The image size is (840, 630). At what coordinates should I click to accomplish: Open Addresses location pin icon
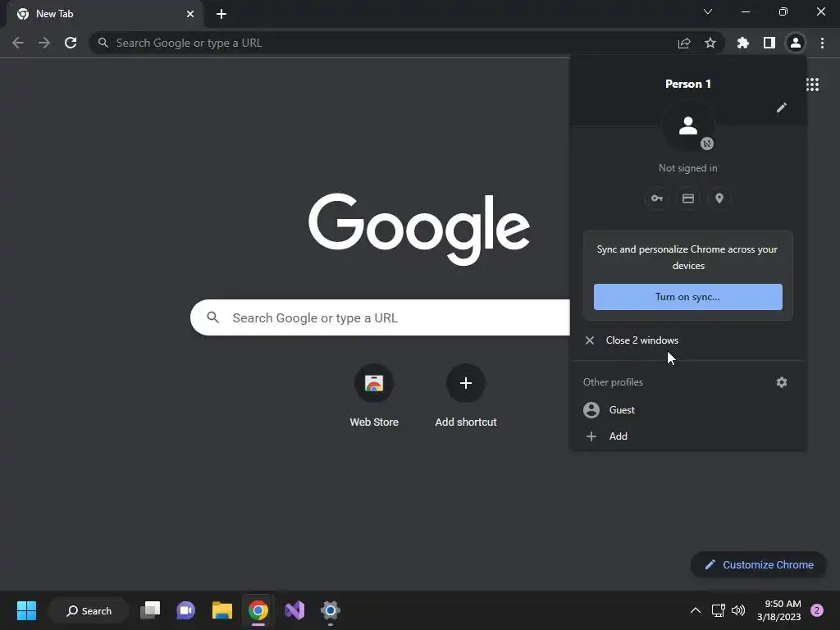(719, 199)
